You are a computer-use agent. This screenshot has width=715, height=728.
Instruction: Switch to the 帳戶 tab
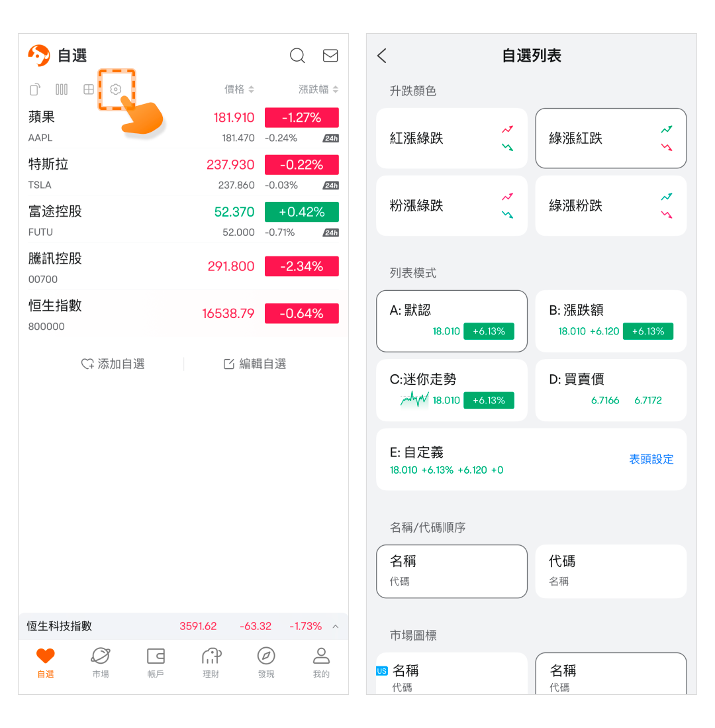point(156,662)
